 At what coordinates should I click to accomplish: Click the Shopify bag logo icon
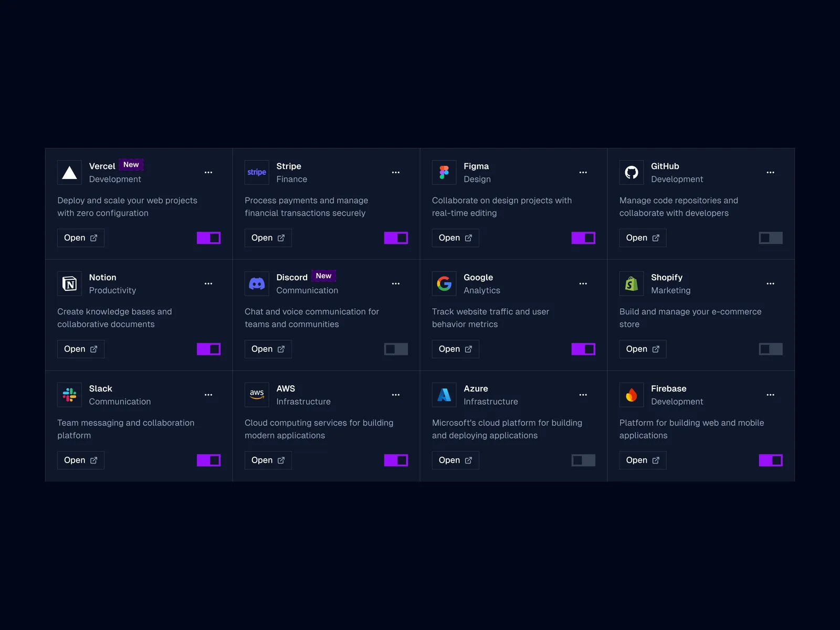tap(632, 283)
